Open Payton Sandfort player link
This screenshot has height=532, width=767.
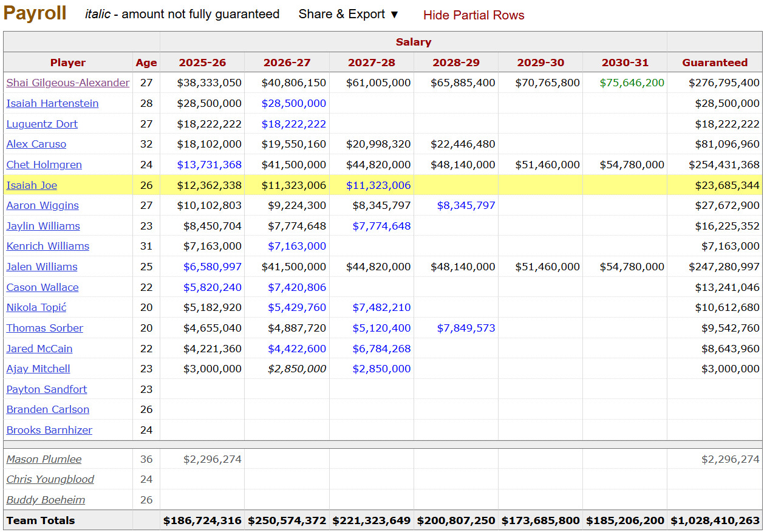(47, 389)
